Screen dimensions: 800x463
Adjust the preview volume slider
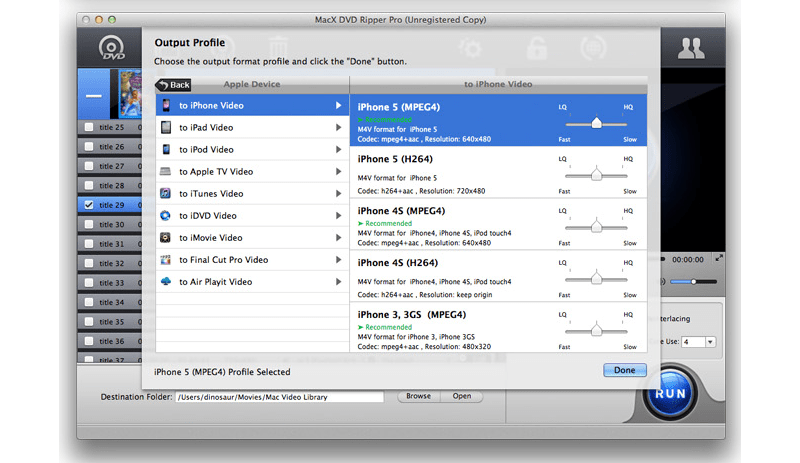click(693, 281)
